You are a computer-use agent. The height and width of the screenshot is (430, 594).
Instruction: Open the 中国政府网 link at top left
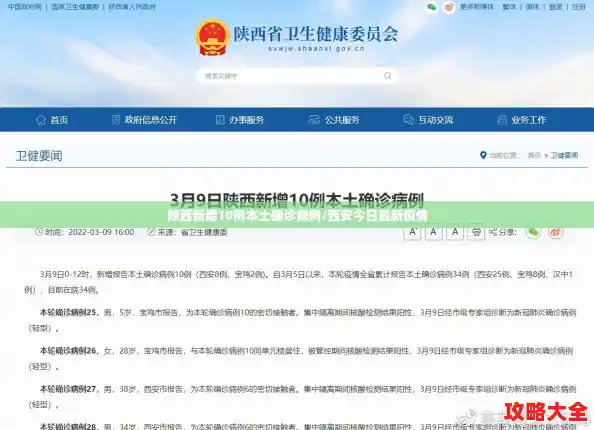coord(24,7)
